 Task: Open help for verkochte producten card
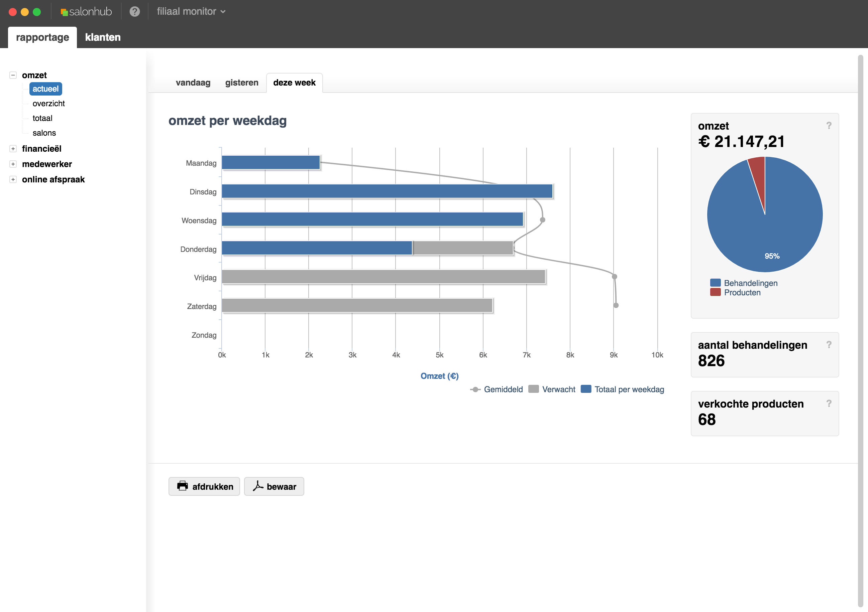click(x=829, y=404)
